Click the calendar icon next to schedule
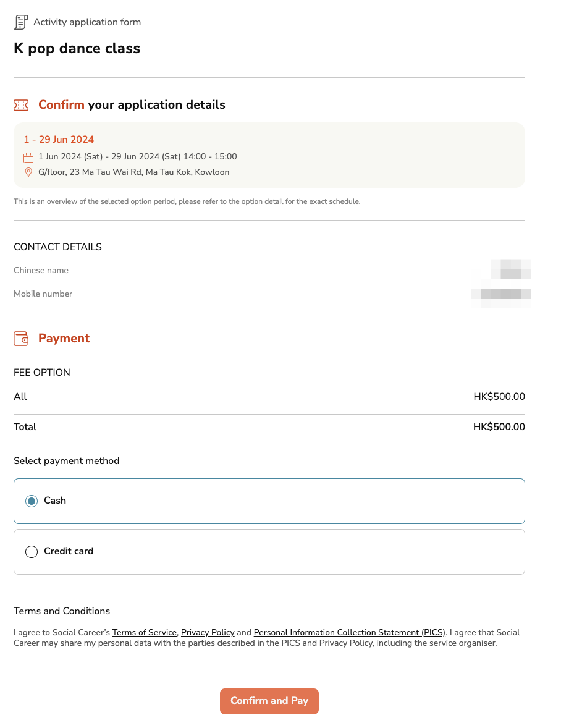The width and height of the screenshot is (561, 728). 28,158
